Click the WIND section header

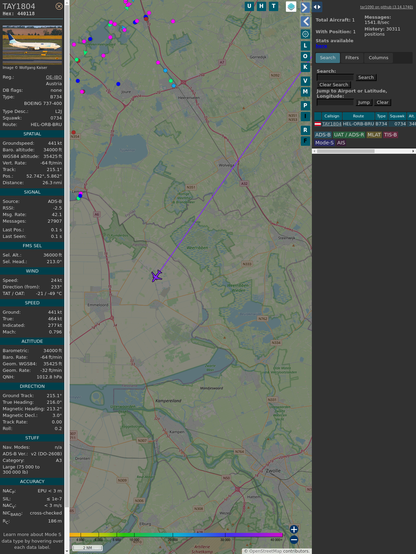click(32, 271)
